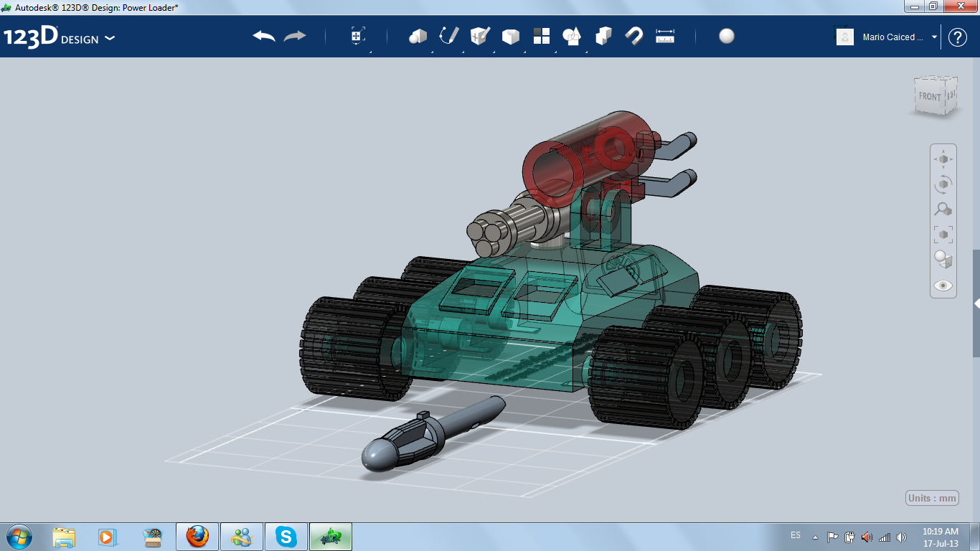Click the FRONT face of view cube
This screenshot has height=551, width=980.
pyautogui.click(x=930, y=96)
